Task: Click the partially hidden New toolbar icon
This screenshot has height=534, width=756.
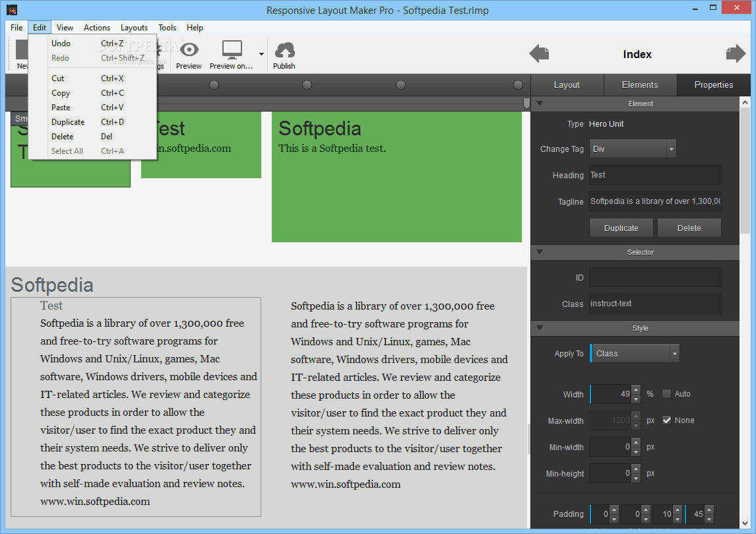Action: coord(22,55)
